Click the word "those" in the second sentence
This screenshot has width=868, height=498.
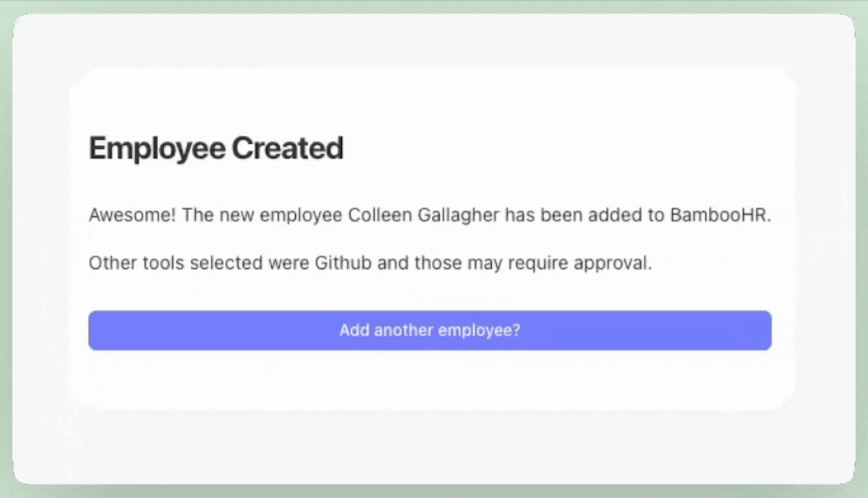pos(438,263)
